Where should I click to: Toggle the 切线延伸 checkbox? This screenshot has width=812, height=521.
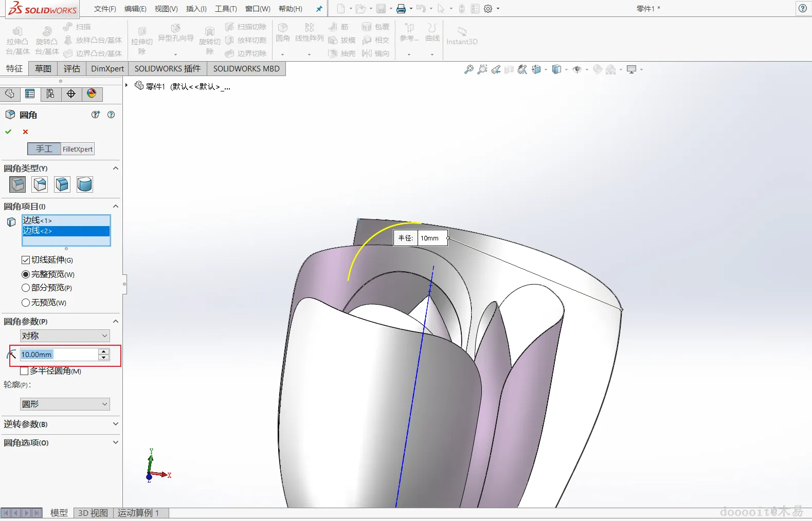(x=26, y=260)
